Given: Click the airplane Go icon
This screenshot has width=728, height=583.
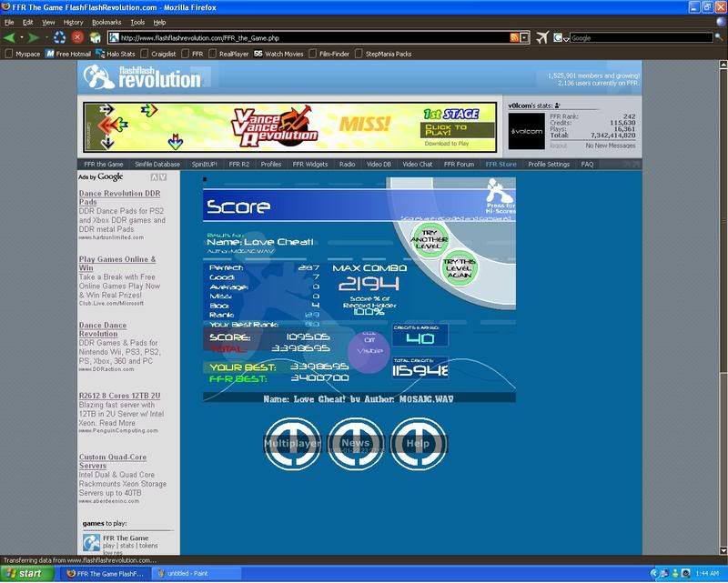Looking at the screenshot, I should click(541, 37).
